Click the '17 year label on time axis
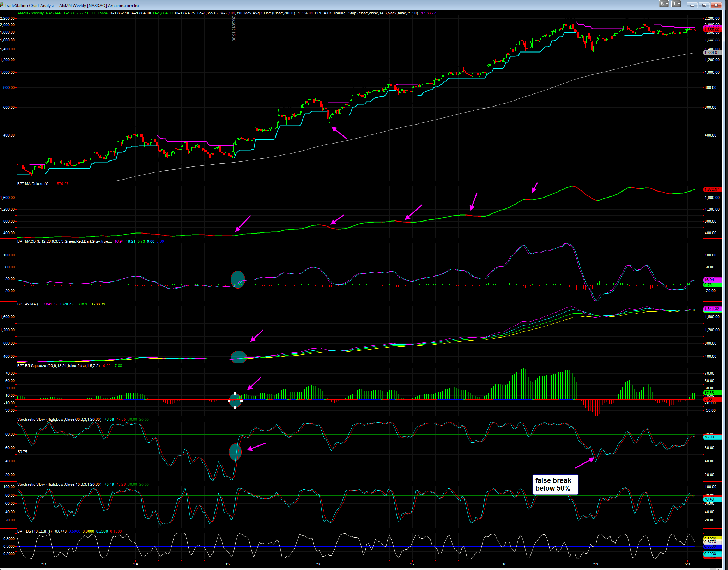This screenshot has width=728, height=570. (x=412, y=564)
